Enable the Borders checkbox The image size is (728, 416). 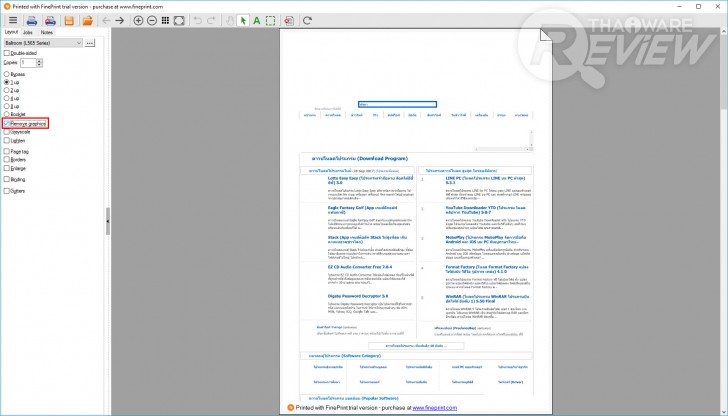click(x=6, y=159)
